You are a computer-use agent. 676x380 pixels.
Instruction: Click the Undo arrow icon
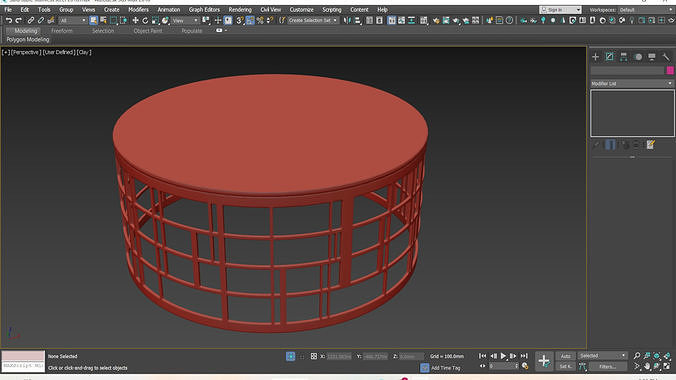tap(9, 20)
